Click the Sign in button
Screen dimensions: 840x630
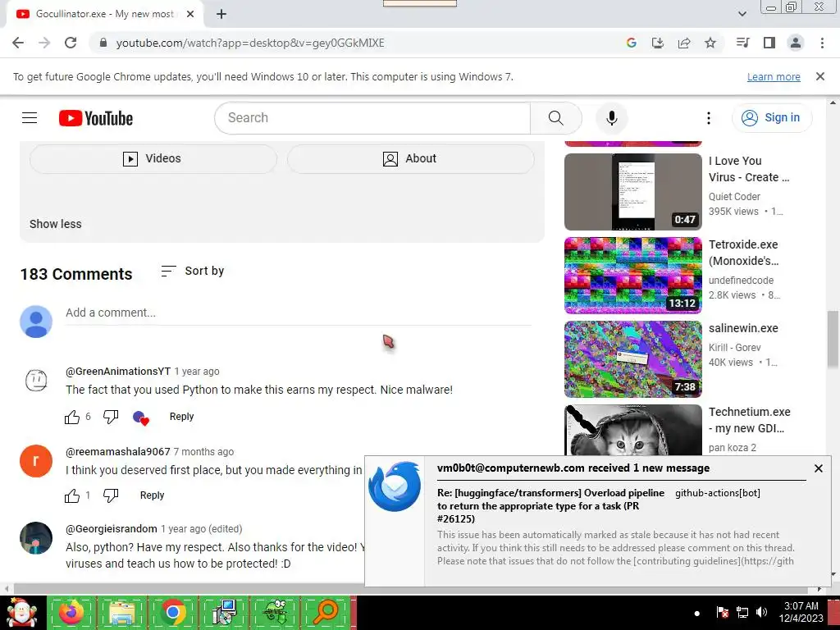pos(771,118)
